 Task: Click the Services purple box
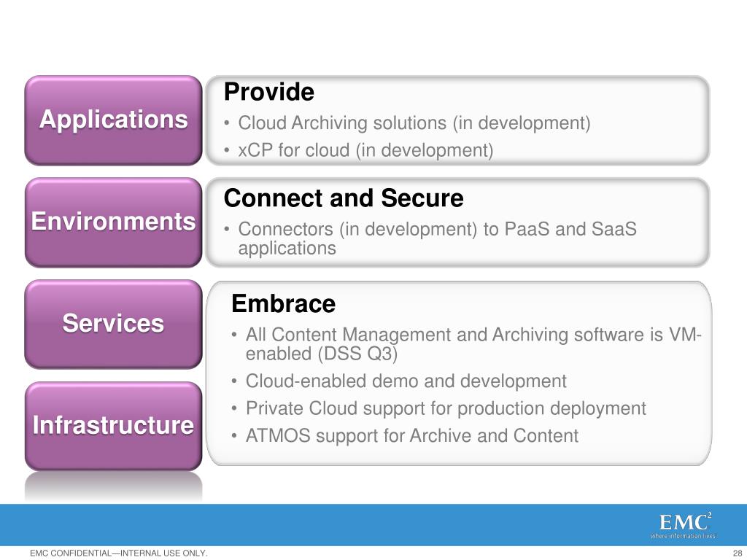point(113,324)
